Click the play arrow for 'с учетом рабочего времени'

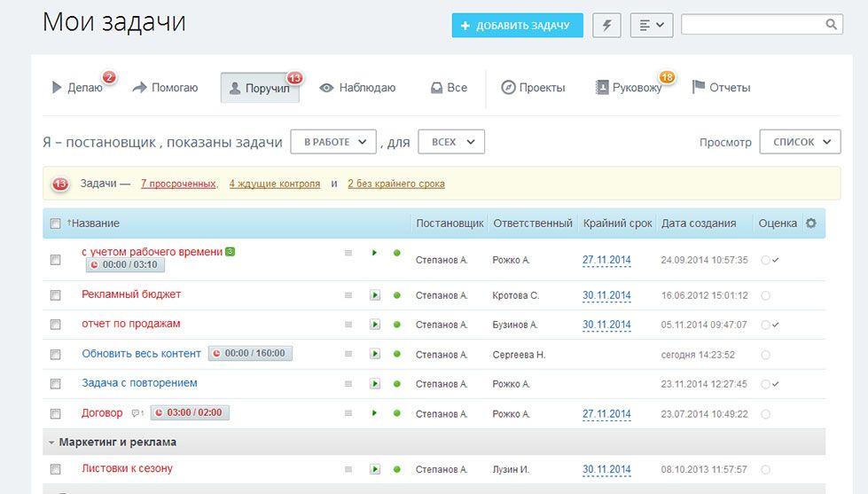click(x=374, y=253)
